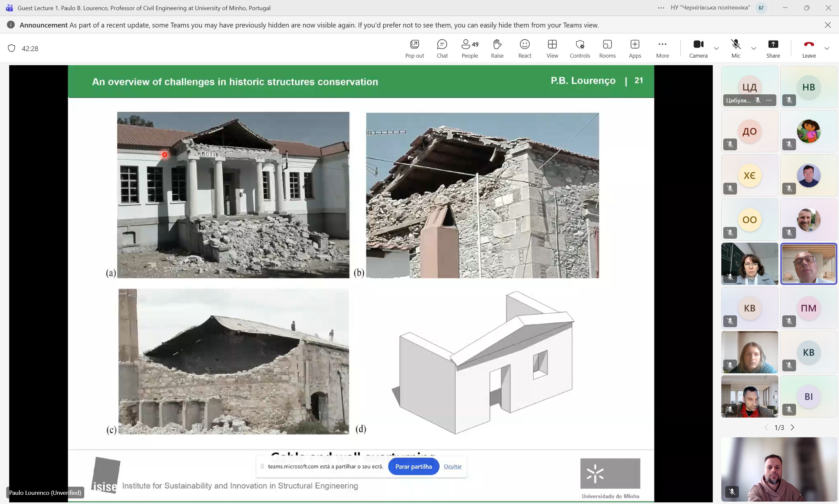The width and height of the screenshot is (839, 504).
Task: Go to next participant page
Action: (x=792, y=427)
